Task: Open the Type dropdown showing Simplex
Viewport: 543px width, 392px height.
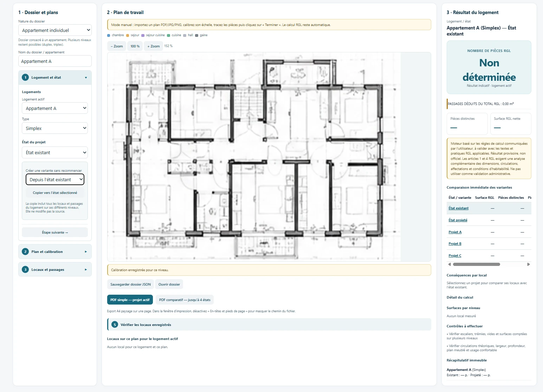Action: pyautogui.click(x=55, y=128)
